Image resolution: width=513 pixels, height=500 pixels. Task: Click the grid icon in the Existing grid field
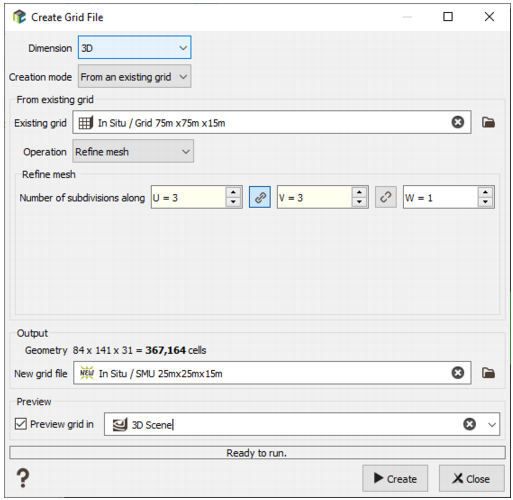click(86, 123)
